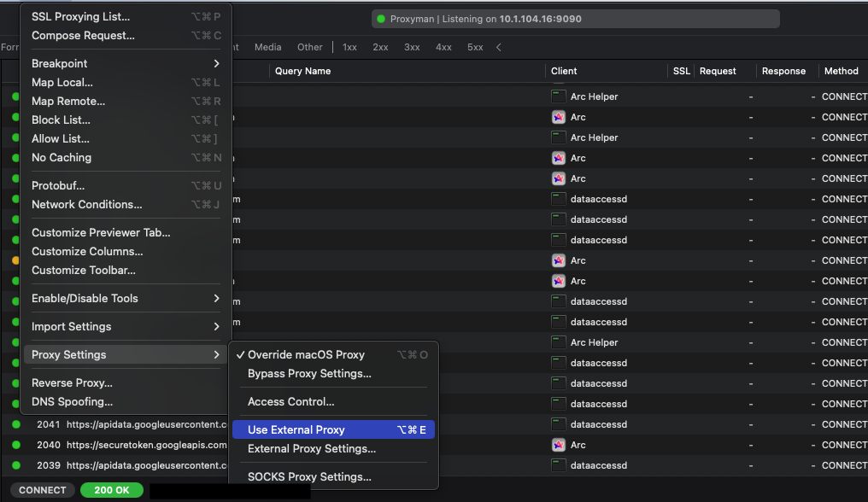Toggle Override macOS Proxy checkmark
The width and height of the screenshot is (868, 502).
[333, 355]
